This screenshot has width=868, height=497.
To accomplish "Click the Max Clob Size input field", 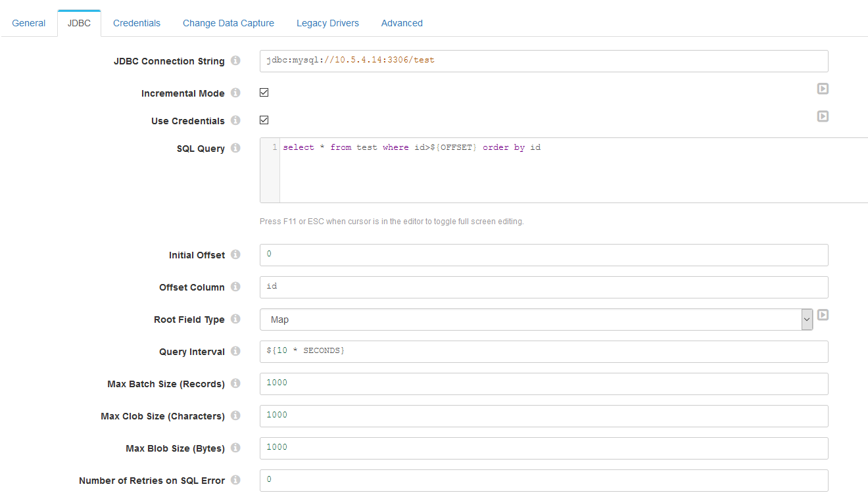I will coord(543,415).
